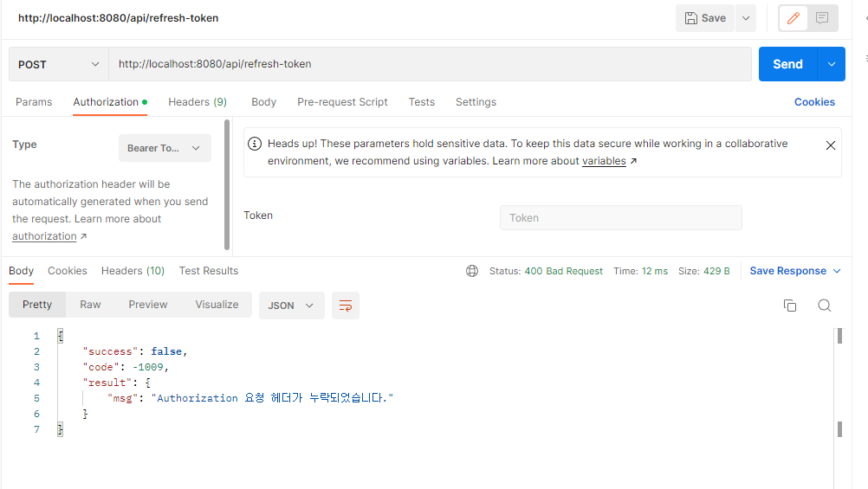The width and height of the screenshot is (868, 489).
Task: Open the Save options dropdown arrow
Action: click(x=746, y=18)
